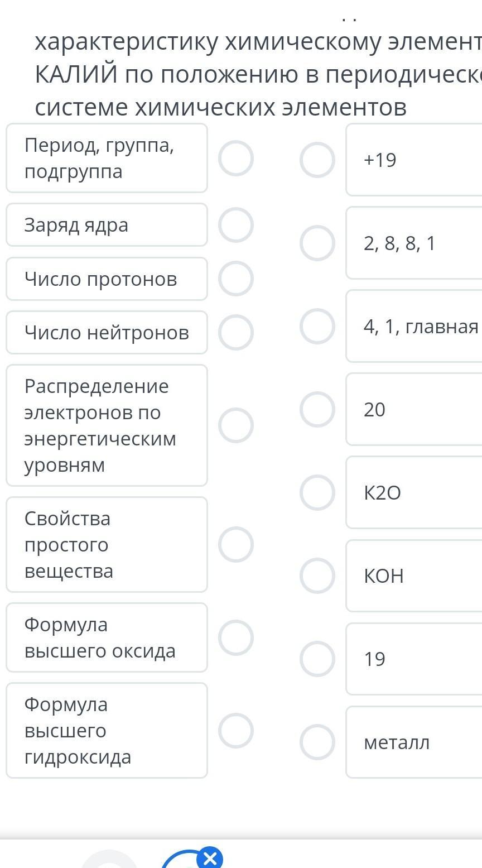Choose the Число протонов radio button
This screenshot has width=482, height=868.
[x=235, y=279]
